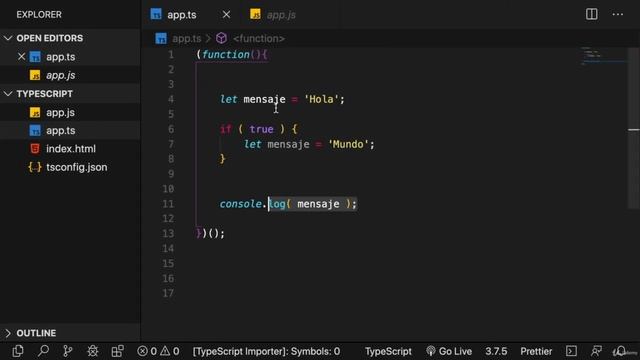Click the 'Mundo' string on line 7
The width and height of the screenshot is (640, 360).
pyautogui.click(x=348, y=144)
